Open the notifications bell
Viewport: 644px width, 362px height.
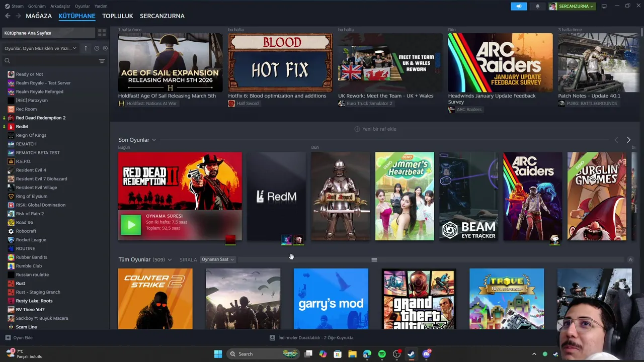537,6
